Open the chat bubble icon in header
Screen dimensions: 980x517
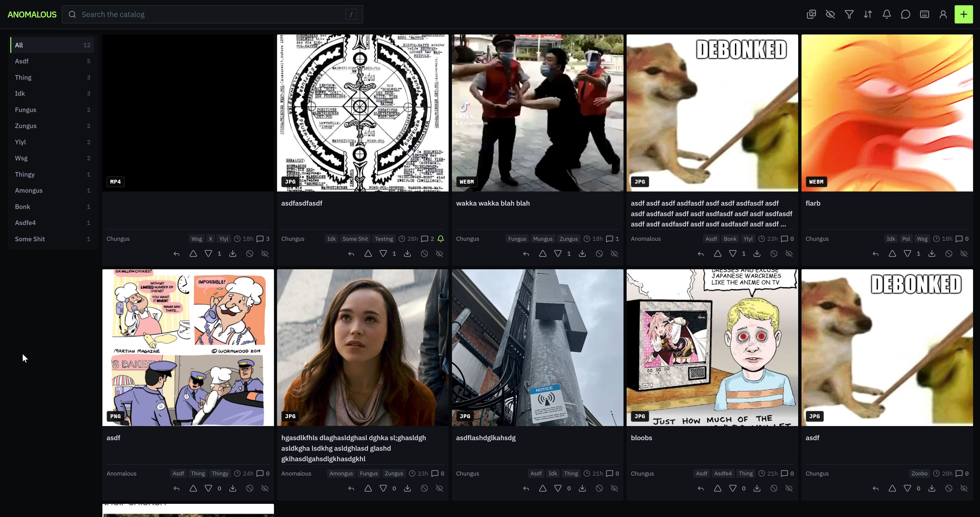[906, 14]
